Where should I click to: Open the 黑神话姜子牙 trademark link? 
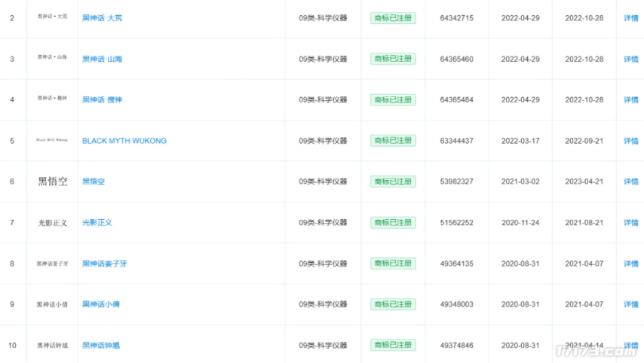click(x=105, y=264)
